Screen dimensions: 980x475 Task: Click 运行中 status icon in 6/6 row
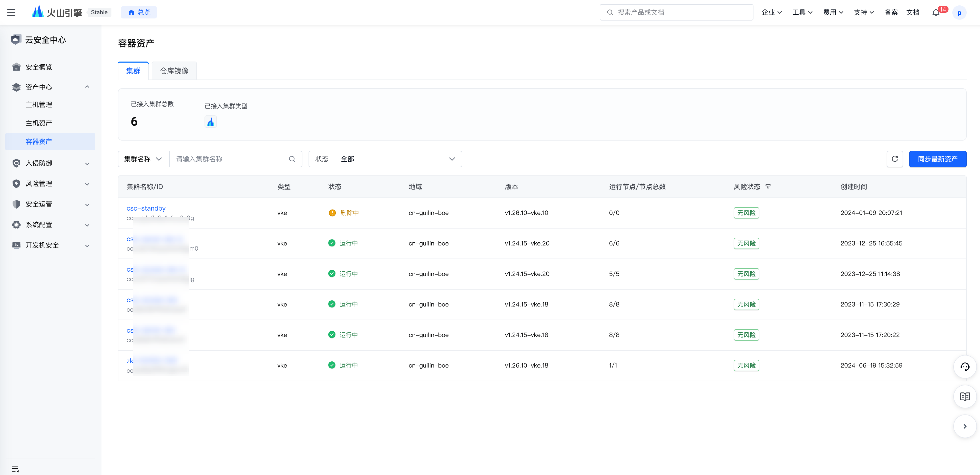tap(332, 243)
